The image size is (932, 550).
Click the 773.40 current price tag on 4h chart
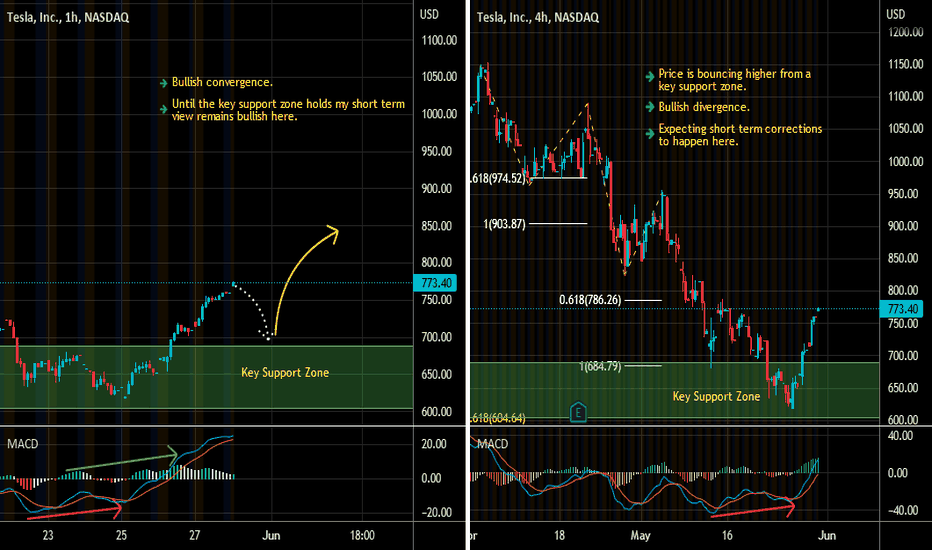click(902, 309)
